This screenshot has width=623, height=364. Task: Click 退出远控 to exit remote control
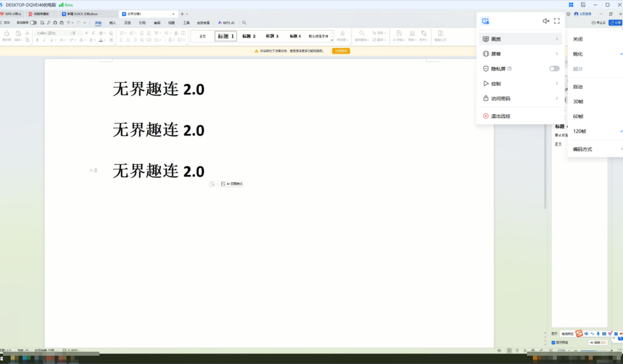point(500,116)
